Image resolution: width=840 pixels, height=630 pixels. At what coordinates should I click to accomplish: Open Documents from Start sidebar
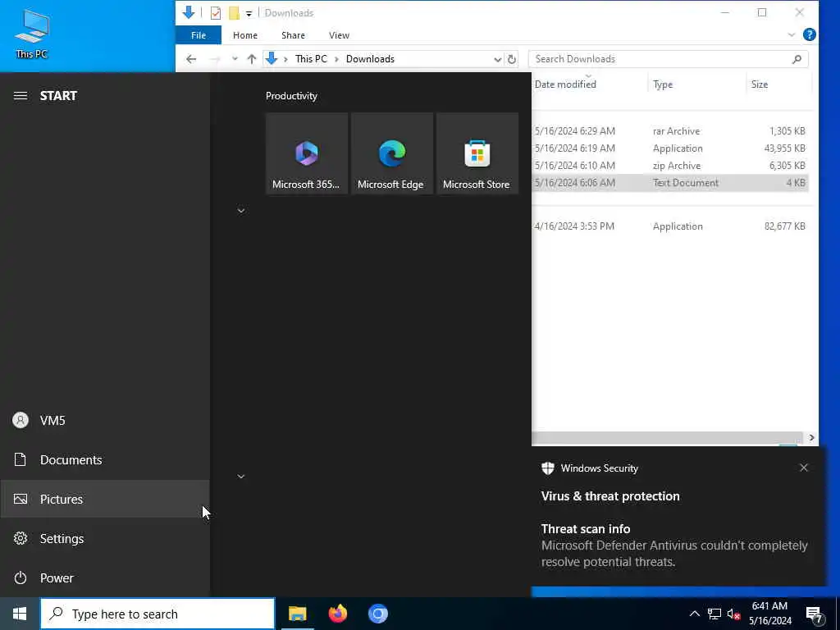click(105, 459)
